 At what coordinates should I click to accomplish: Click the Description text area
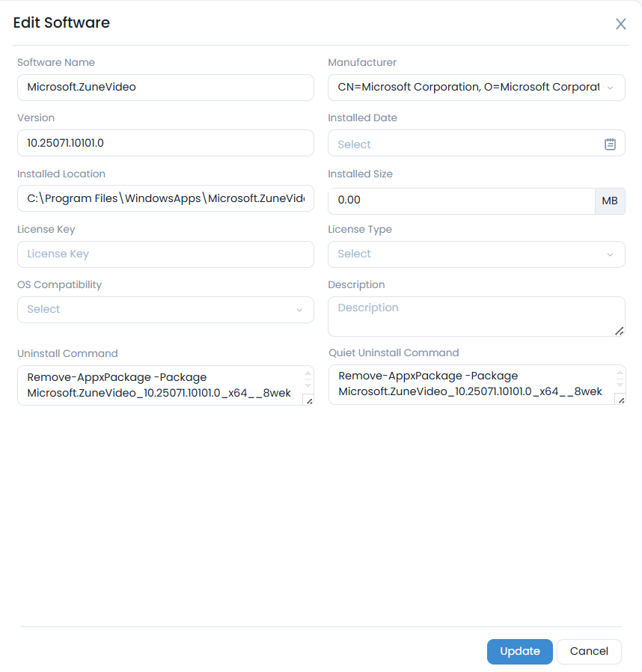coord(477,316)
